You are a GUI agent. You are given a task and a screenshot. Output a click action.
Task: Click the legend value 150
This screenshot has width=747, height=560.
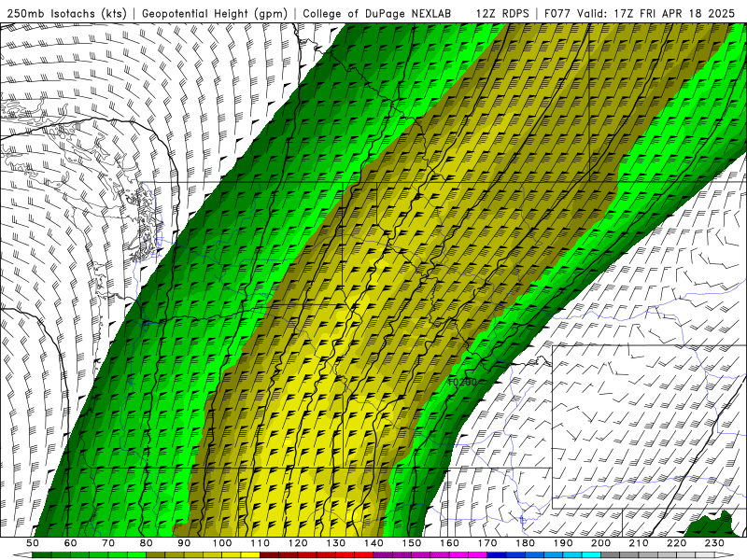(412, 543)
